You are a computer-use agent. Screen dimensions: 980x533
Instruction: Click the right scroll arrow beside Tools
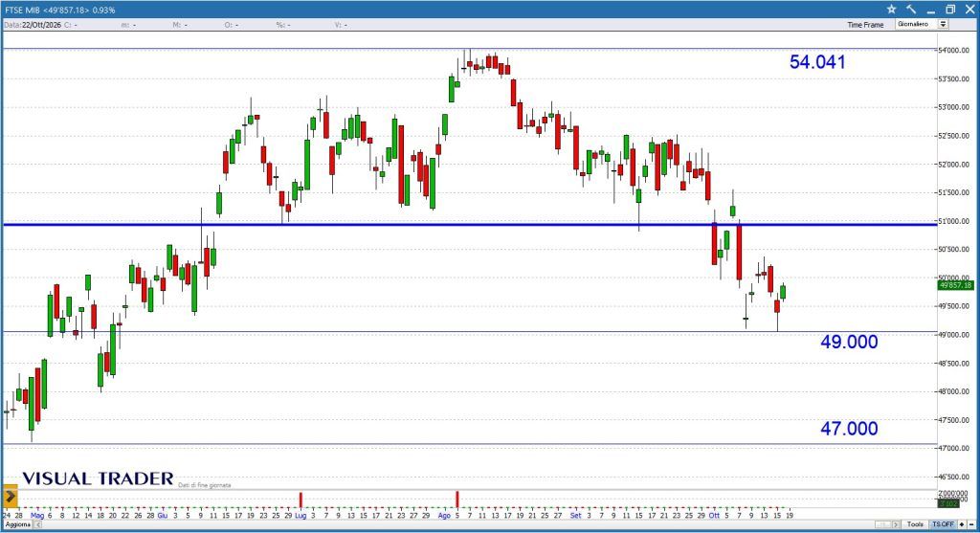pyautogui.click(x=896, y=524)
